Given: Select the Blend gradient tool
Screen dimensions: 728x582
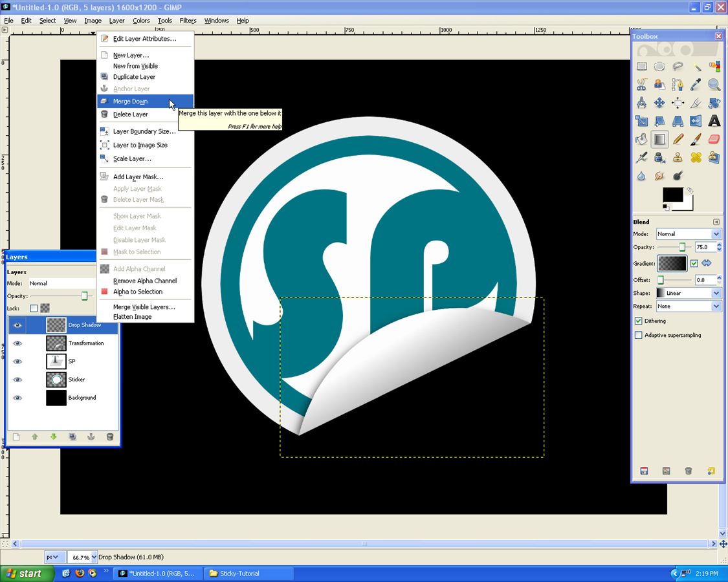Looking at the screenshot, I should tap(659, 139).
